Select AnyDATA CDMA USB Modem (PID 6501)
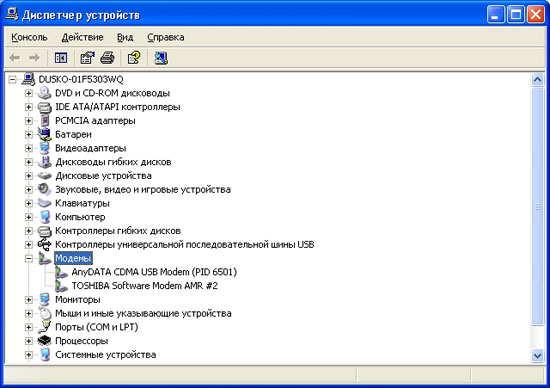This screenshot has height=388, width=550. [x=154, y=272]
